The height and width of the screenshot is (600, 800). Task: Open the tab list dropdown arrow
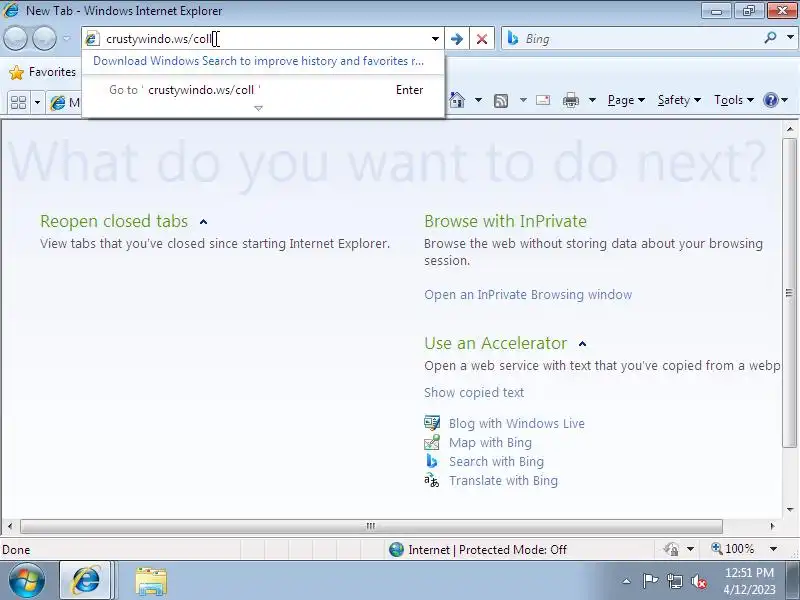point(37,103)
